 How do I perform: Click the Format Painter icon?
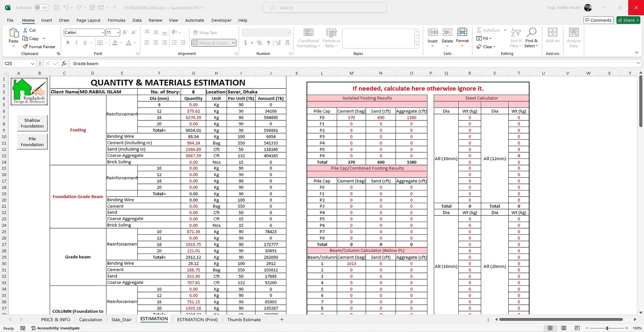tap(25, 47)
